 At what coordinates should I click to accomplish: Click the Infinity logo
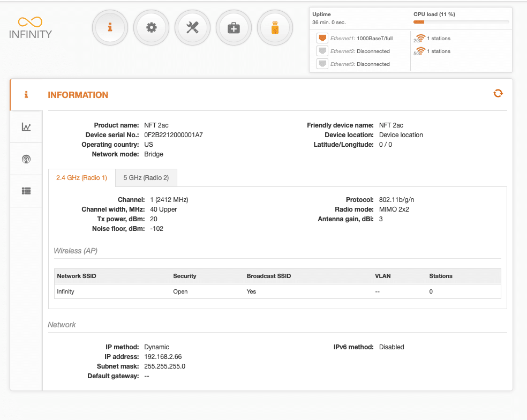tap(30, 28)
